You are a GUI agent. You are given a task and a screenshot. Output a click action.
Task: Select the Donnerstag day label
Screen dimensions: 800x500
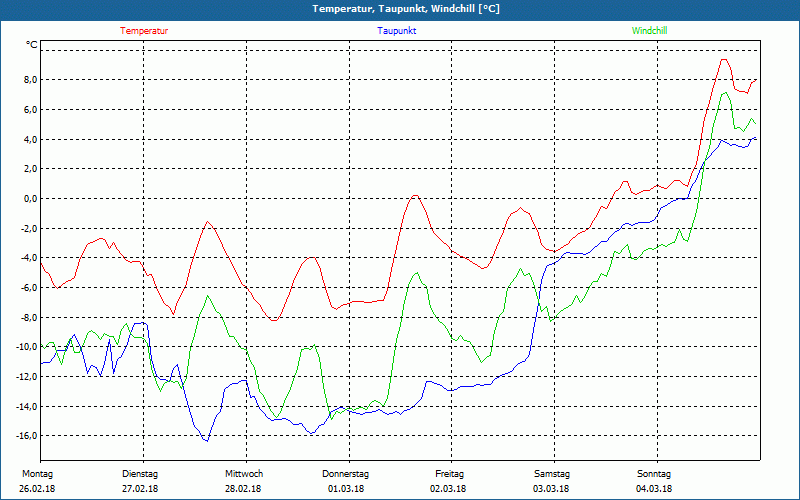tap(346, 474)
